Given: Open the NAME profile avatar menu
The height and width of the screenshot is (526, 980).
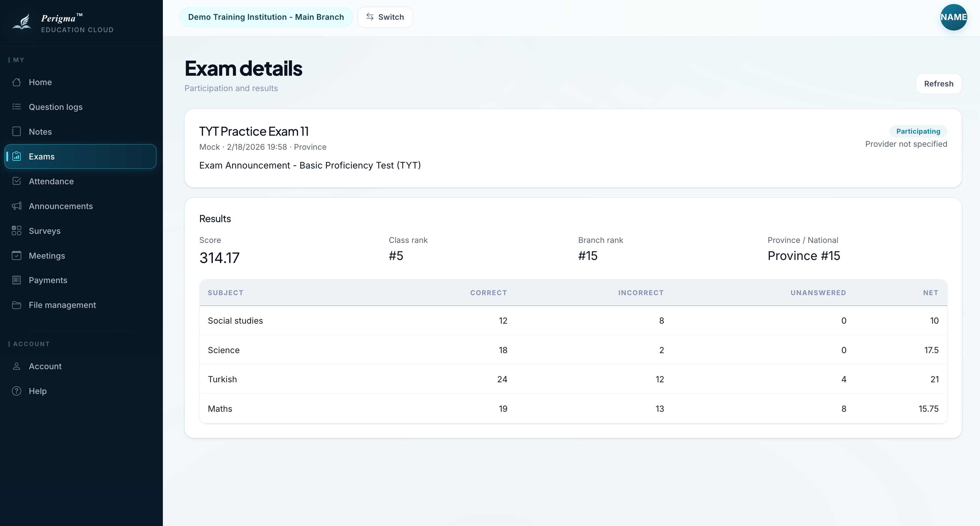Looking at the screenshot, I should [954, 17].
